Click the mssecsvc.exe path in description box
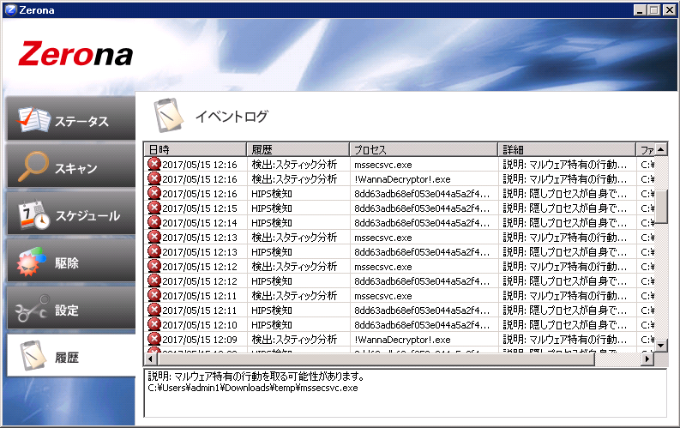 253,388
